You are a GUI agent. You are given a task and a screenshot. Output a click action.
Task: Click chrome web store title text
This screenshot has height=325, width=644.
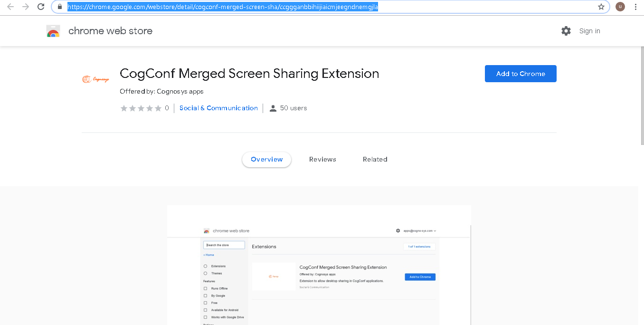click(x=110, y=31)
